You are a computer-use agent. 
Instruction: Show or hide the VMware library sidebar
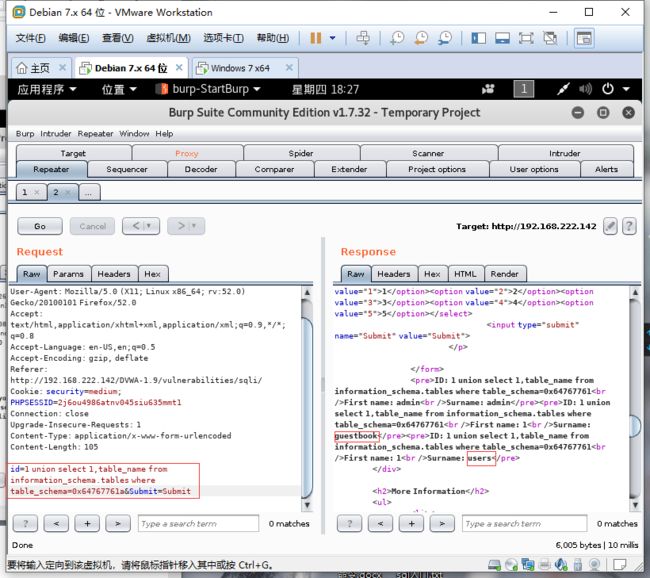(478, 38)
